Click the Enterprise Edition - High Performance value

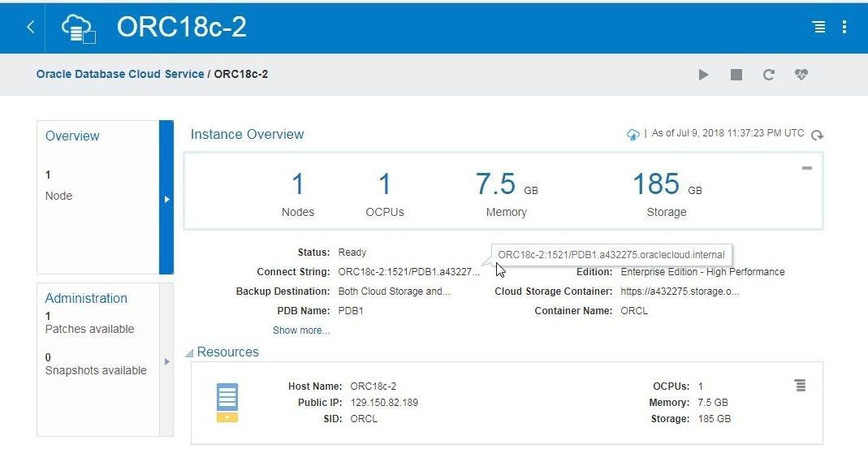(702, 272)
